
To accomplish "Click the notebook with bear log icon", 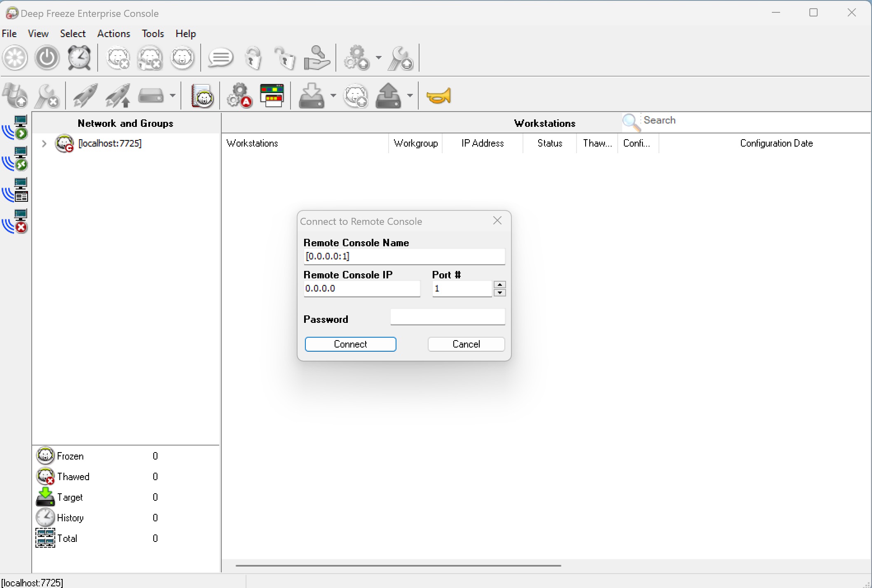I will pos(202,96).
